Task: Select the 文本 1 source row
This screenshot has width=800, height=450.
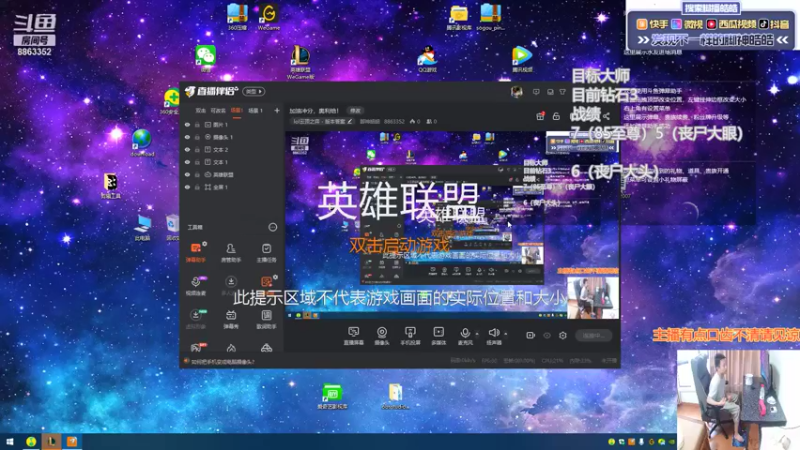Action: tap(232, 162)
